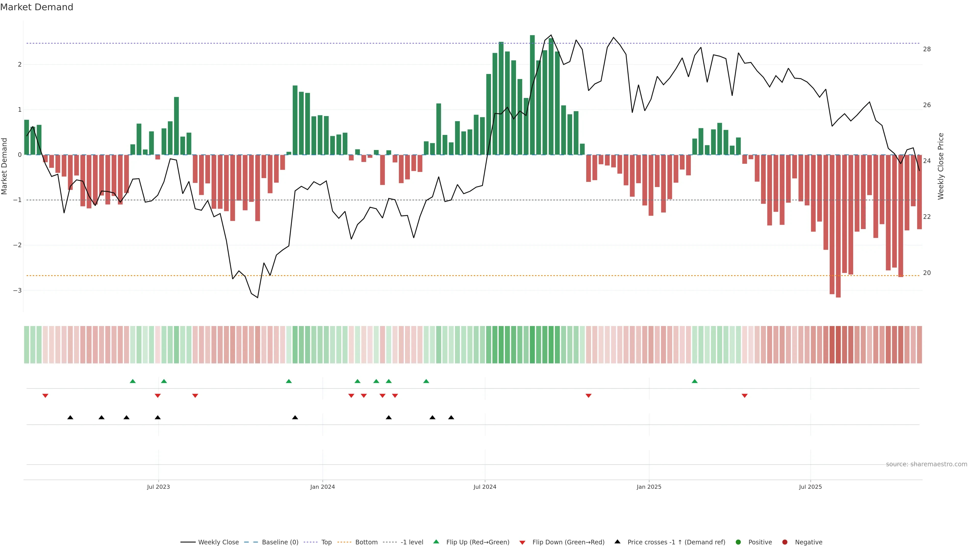Select the leftmost red flip-down triangle marker

point(45,396)
